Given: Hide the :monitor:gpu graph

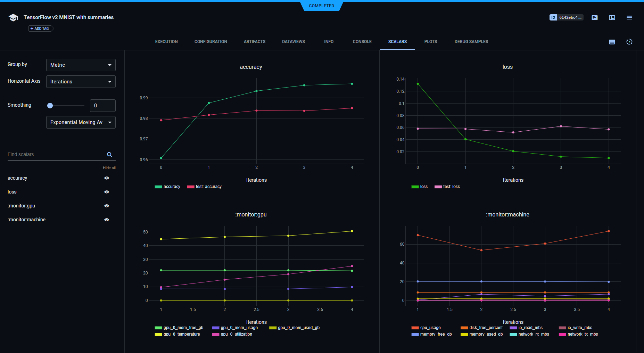Looking at the screenshot, I should [x=107, y=206].
